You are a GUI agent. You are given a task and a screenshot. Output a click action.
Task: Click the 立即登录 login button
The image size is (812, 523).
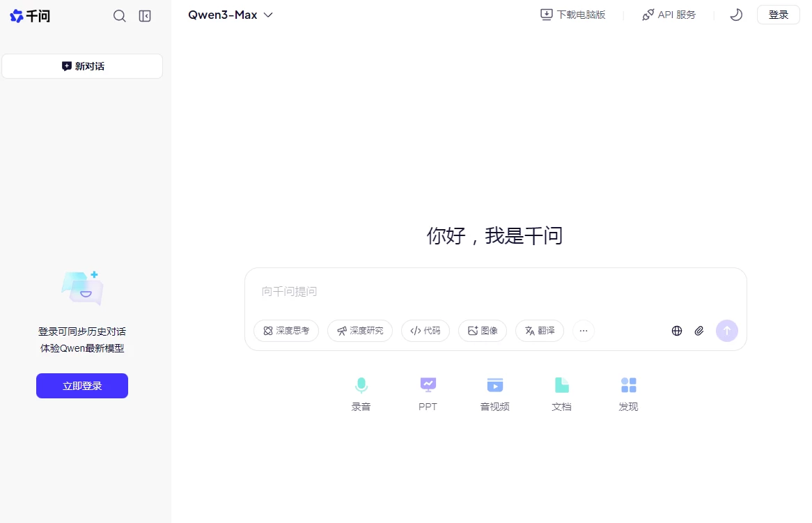coord(81,385)
